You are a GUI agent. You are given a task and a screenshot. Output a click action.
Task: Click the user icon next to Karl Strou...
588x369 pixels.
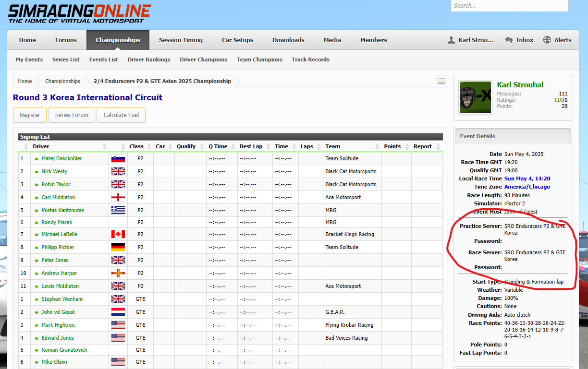(x=451, y=40)
